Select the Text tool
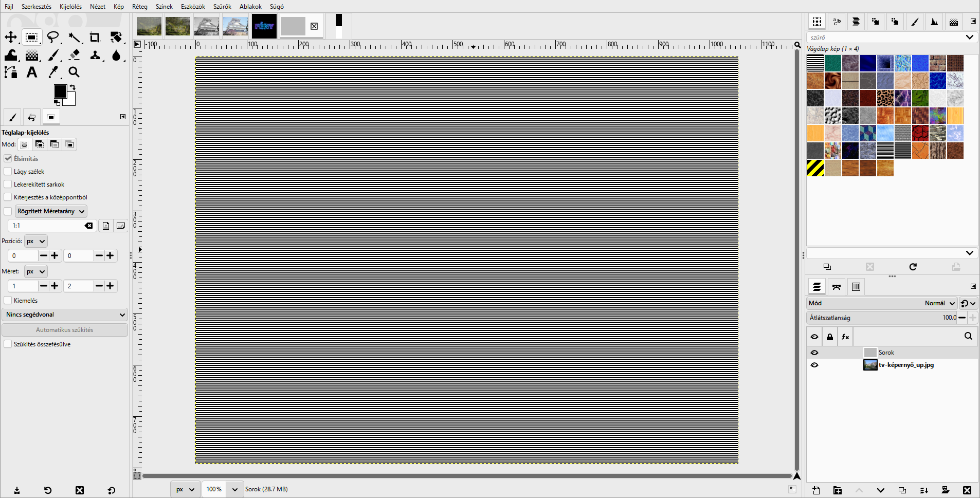 [x=32, y=72]
